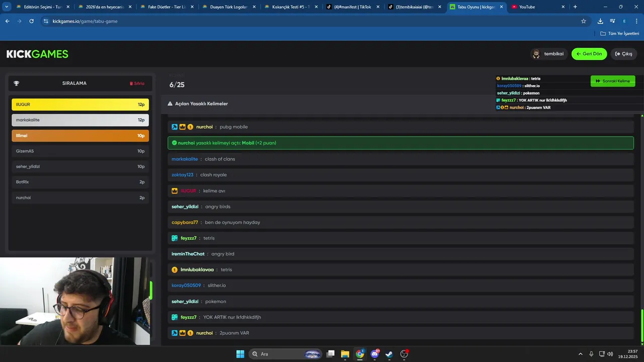Click the green badge beside feyzzz7 YOK ARTIK message
Viewport: 644px width, 362px height.
[x=175, y=317]
